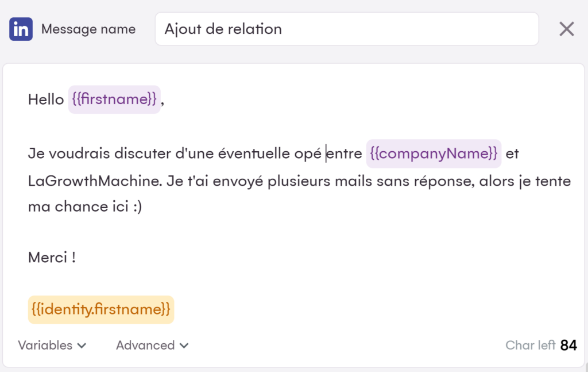Select the {{identity.firstname}} variable chip
Image resolution: width=588 pixels, height=372 pixels.
click(x=101, y=309)
